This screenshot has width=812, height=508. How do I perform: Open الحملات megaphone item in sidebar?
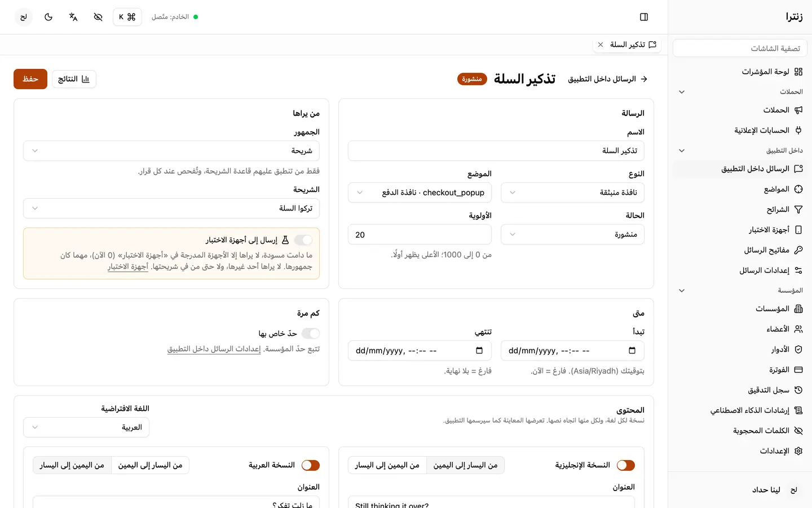pyautogui.click(x=740, y=110)
